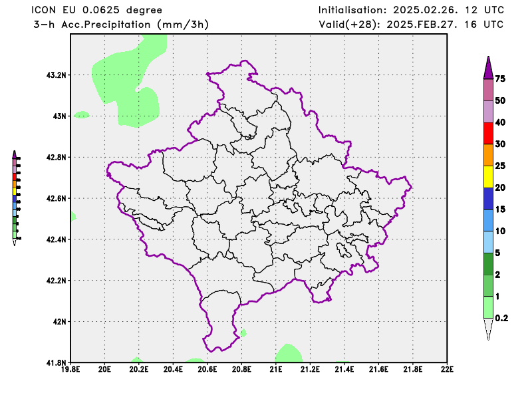Click the 42.6N latitude label
532x411 pixels.
click(56, 198)
